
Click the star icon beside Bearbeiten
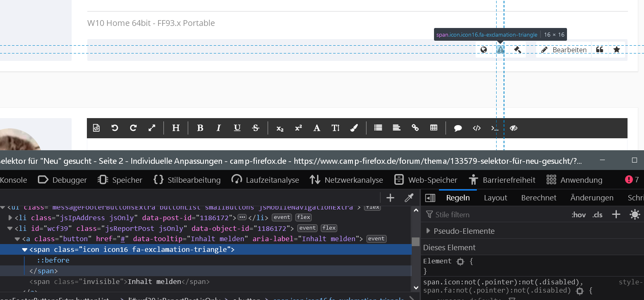click(x=616, y=50)
